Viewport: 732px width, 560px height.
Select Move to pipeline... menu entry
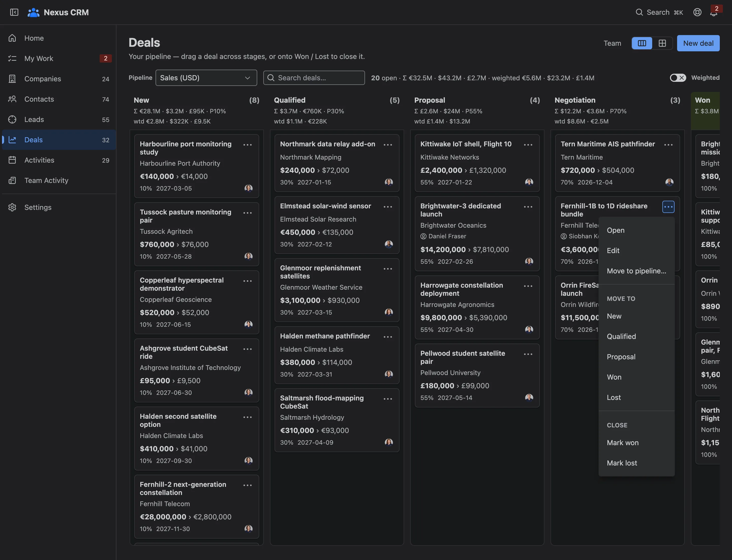click(637, 271)
